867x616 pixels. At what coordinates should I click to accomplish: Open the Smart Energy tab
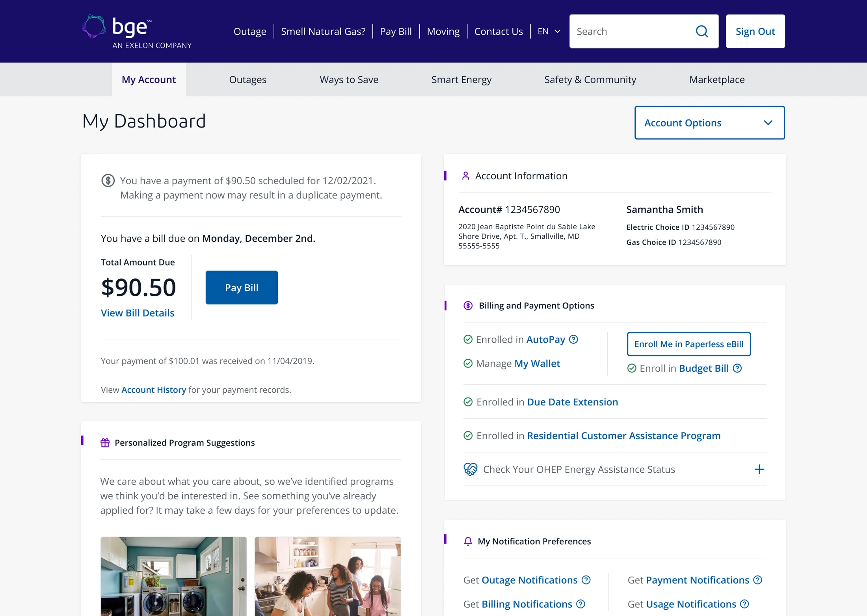click(461, 80)
